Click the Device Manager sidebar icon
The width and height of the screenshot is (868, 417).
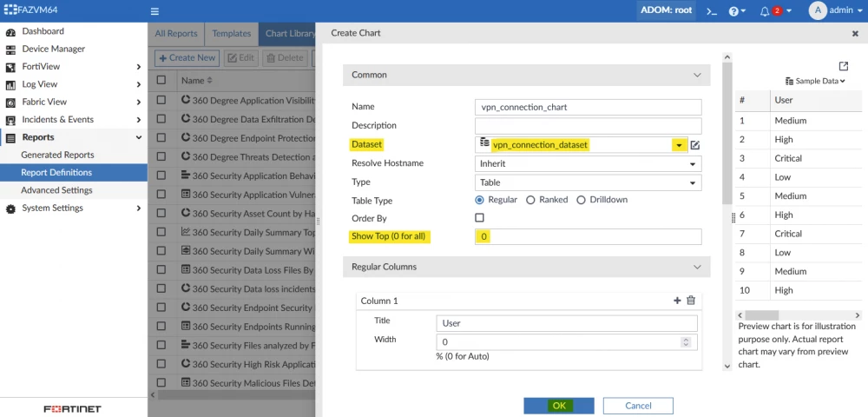click(x=10, y=50)
